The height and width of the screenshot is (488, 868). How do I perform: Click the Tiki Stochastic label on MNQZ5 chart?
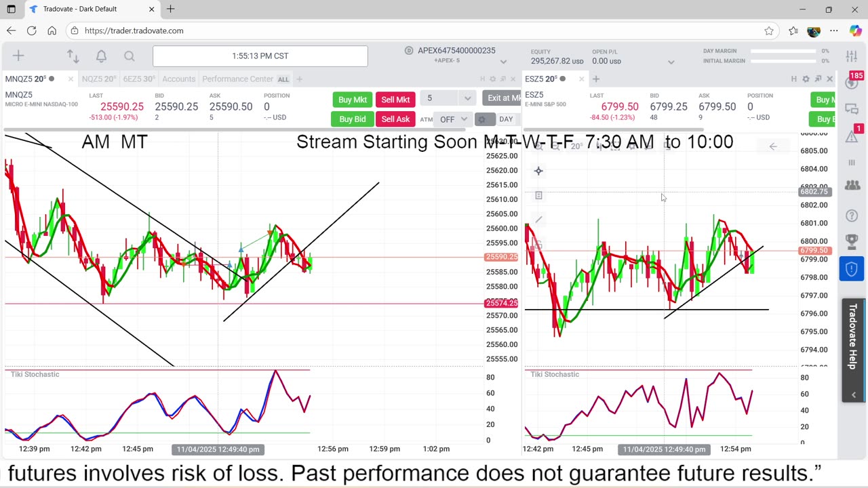point(35,374)
